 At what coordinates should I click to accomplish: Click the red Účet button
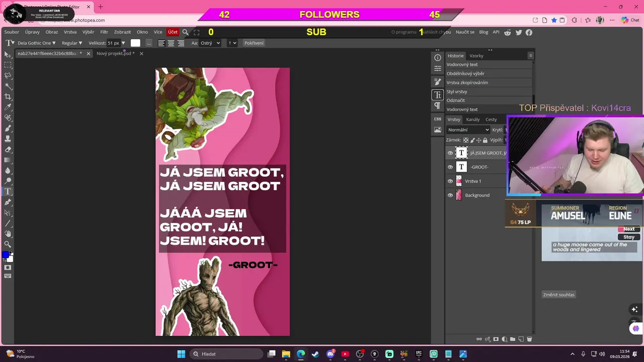point(173,32)
